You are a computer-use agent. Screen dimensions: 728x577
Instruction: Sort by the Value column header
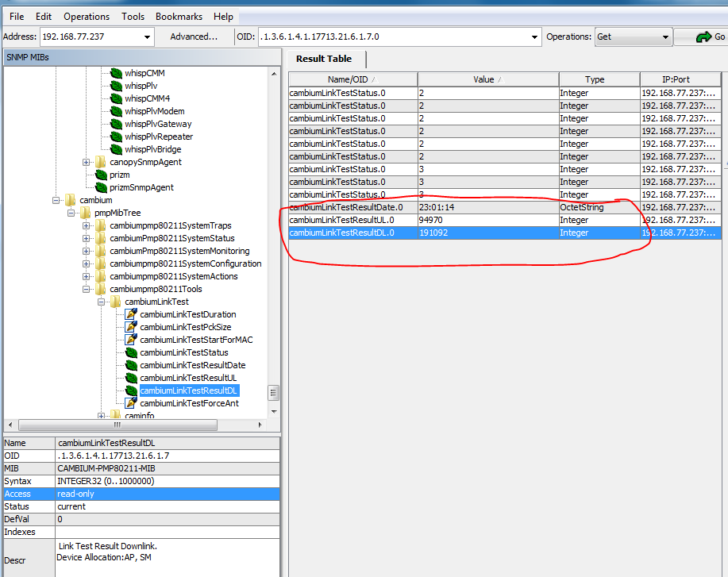pyautogui.click(x=488, y=79)
